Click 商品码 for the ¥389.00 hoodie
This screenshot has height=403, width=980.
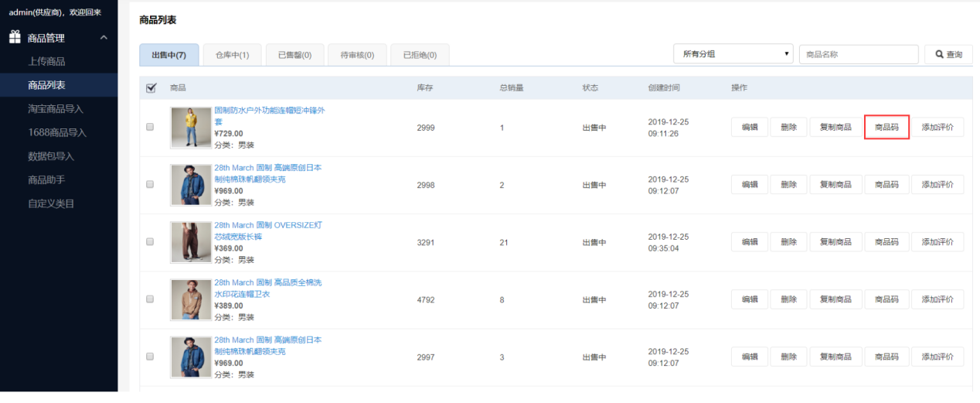coord(886,299)
